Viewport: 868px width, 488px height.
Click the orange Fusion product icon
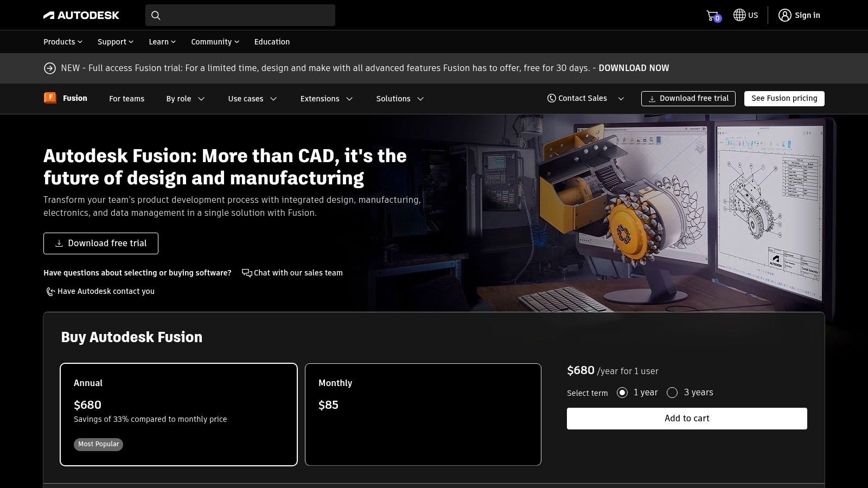click(50, 98)
